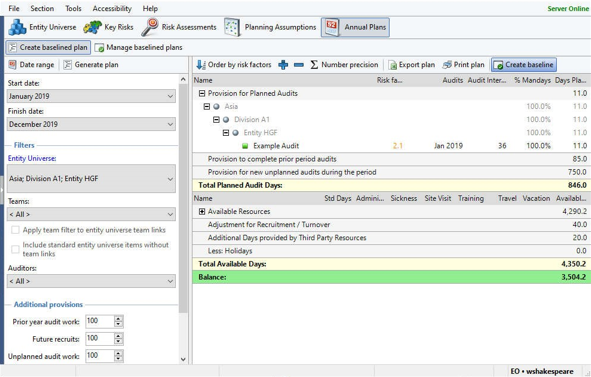Select Provision to complete prior period audits
Image resolution: width=591 pixels, height=377 pixels.
click(391, 159)
